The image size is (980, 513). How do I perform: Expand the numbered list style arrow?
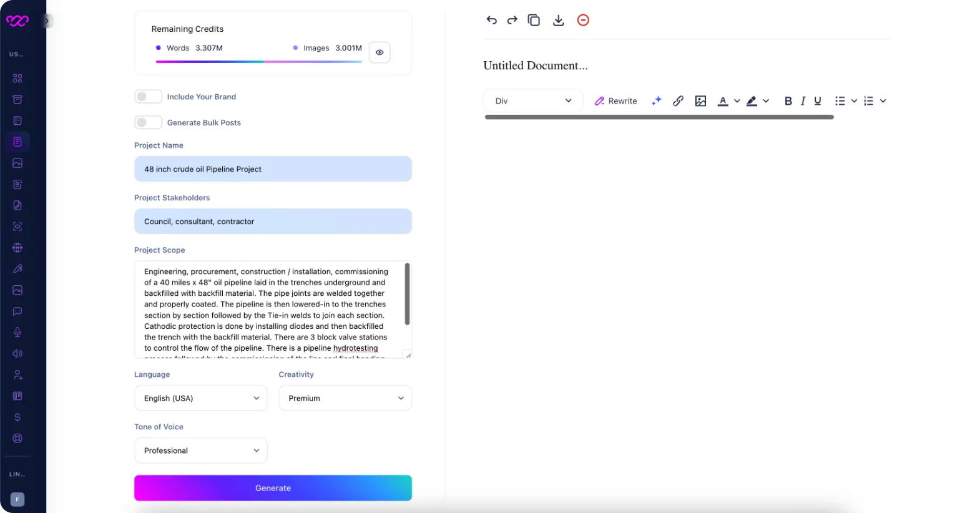point(883,100)
